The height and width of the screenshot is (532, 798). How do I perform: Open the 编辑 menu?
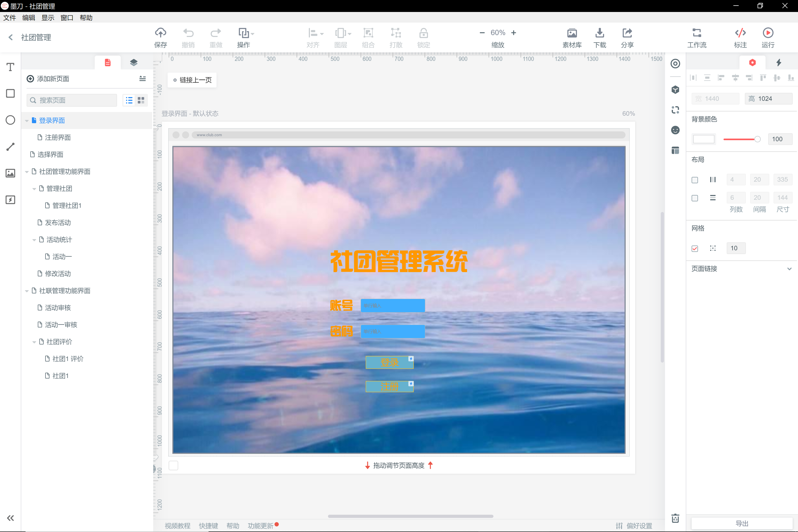tap(28, 18)
